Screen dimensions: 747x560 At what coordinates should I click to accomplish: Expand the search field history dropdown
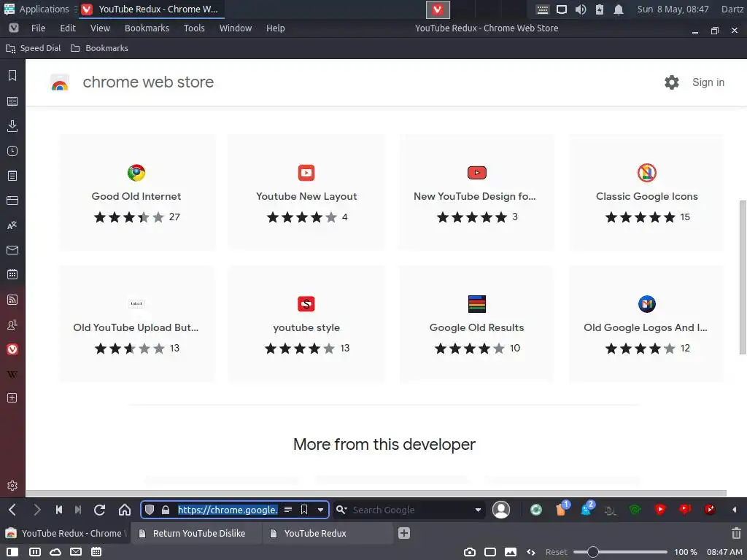click(x=478, y=510)
